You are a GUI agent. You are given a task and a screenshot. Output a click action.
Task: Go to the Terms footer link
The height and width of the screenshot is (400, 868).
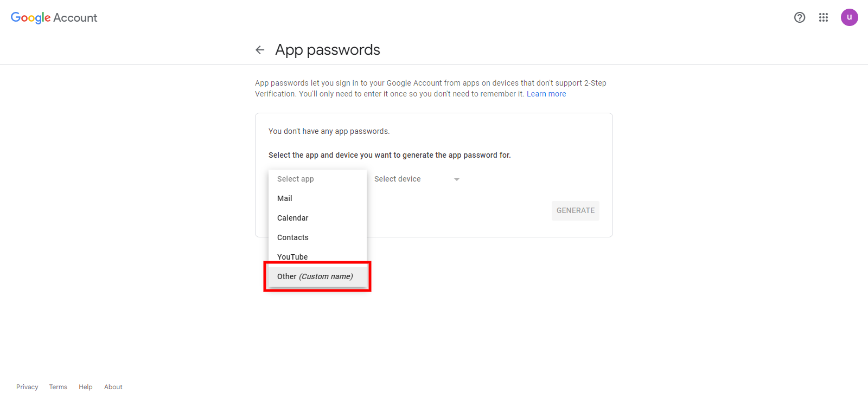58,387
